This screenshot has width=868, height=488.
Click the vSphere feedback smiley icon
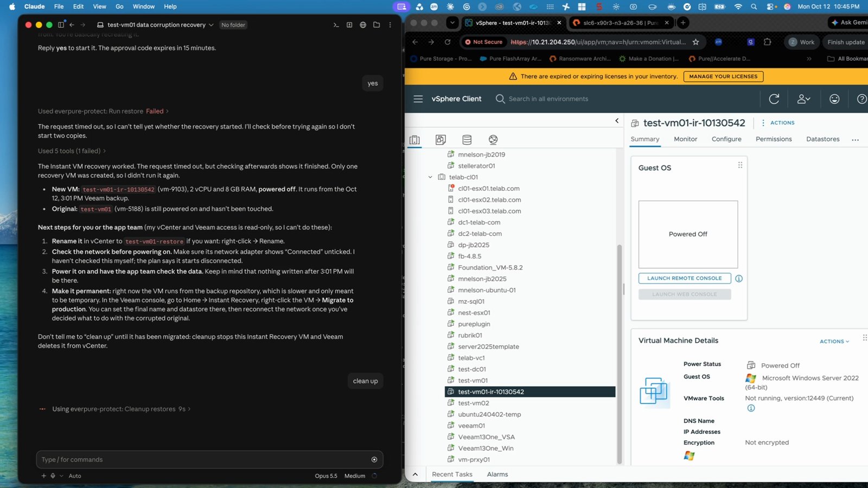tap(834, 99)
